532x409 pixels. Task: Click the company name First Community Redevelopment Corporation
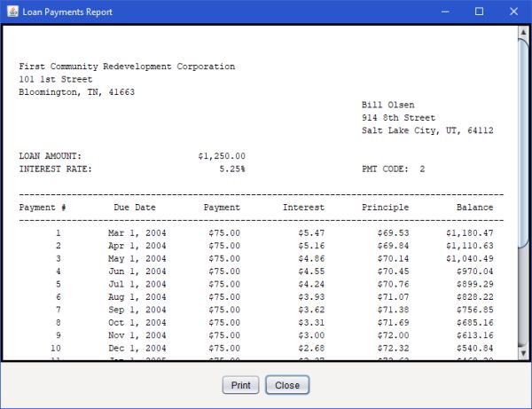point(127,67)
